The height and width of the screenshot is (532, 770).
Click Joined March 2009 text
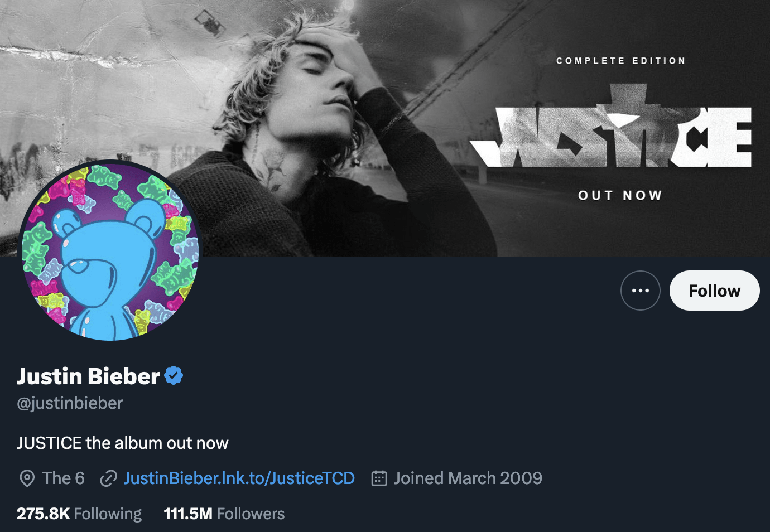coord(468,478)
